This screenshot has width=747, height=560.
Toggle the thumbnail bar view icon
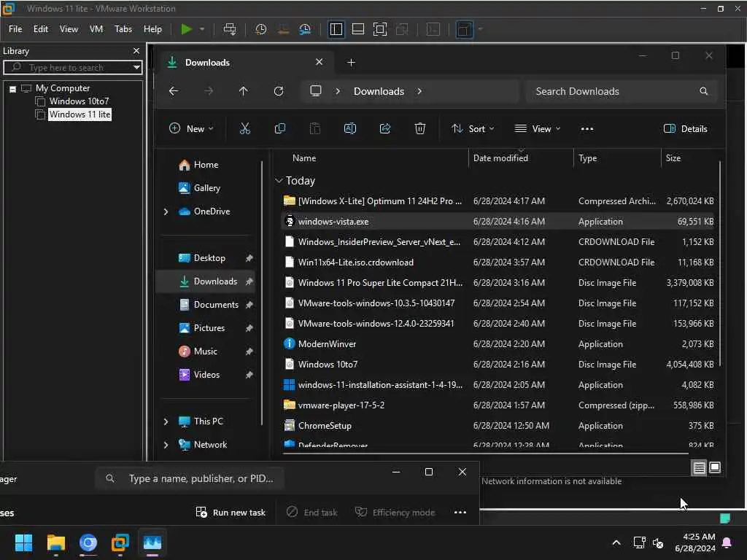click(x=357, y=29)
